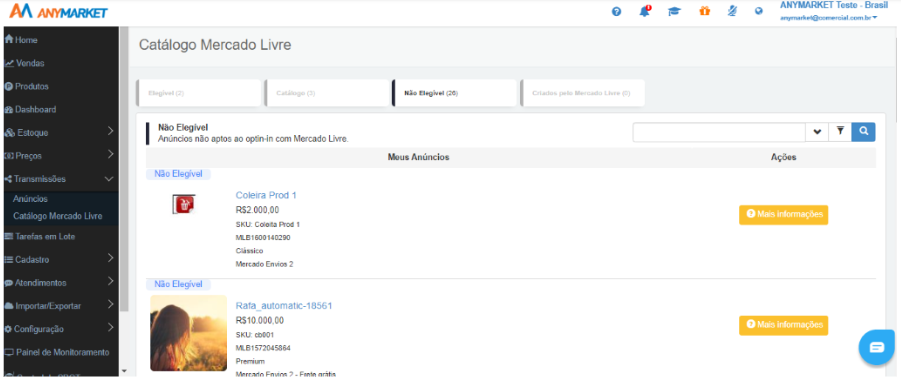The height and width of the screenshot is (378, 901).
Task: Open the chat support bubble
Action: pos(877,347)
